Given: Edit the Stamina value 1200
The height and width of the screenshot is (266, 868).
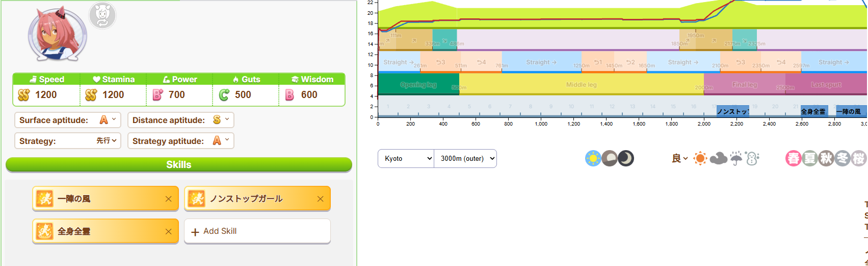Looking at the screenshot, I should tap(113, 95).
